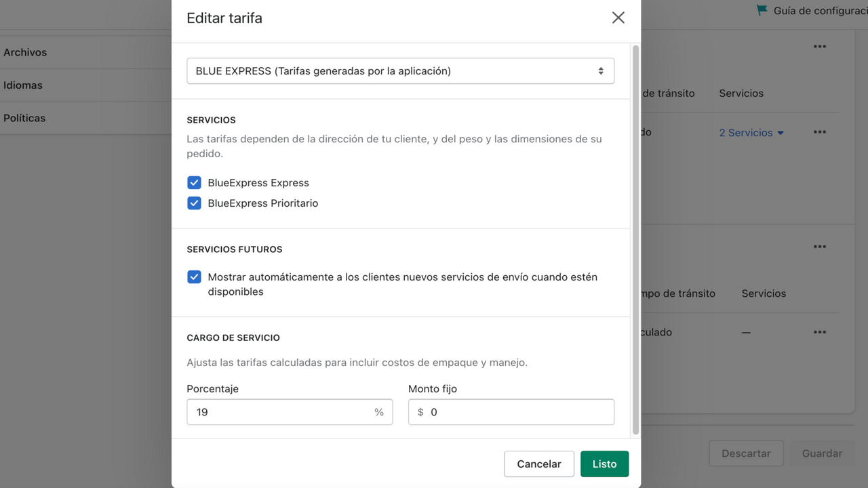Click the Porcentaje input field
This screenshot has height=488, width=868.
coord(290,412)
